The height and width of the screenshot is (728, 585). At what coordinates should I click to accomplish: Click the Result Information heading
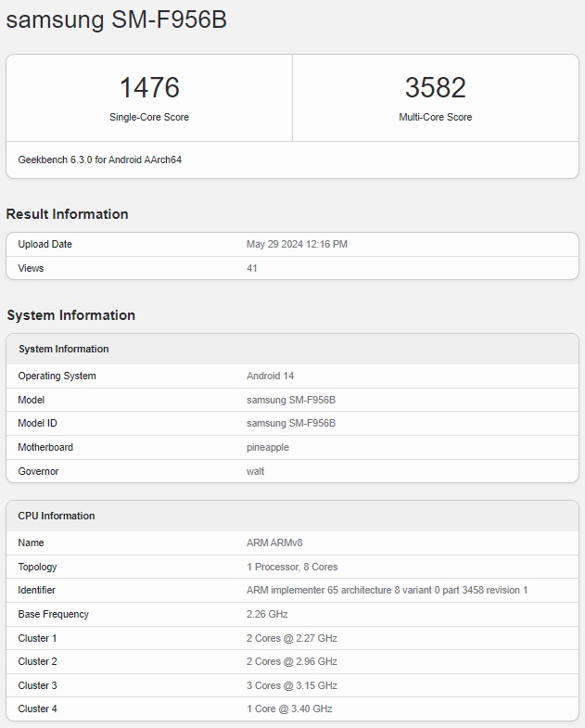coord(67,214)
